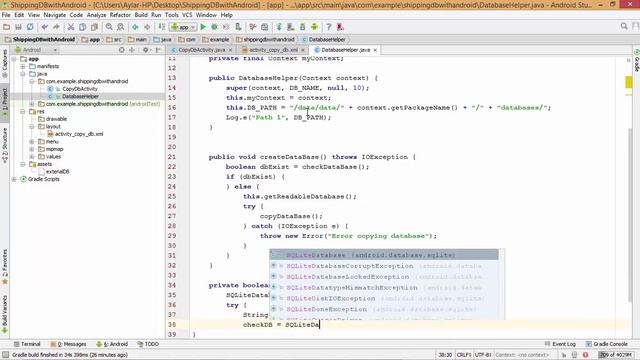Click the search everywhere magnifier icon

pyautogui.click(x=624, y=26)
